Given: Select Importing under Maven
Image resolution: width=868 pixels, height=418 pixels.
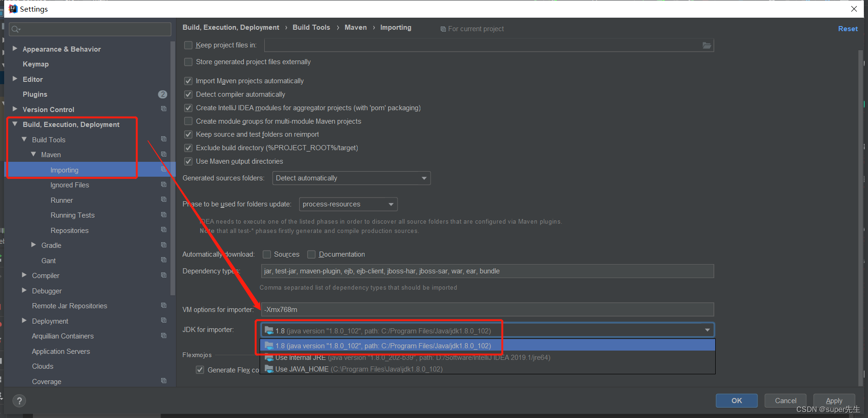Looking at the screenshot, I should click(x=65, y=170).
